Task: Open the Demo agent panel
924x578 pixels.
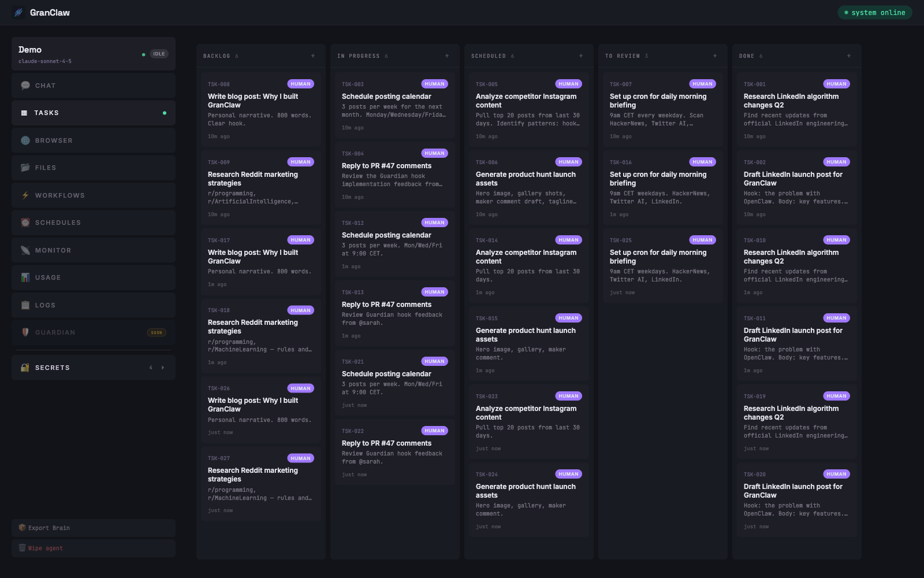Action: click(x=92, y=54)
